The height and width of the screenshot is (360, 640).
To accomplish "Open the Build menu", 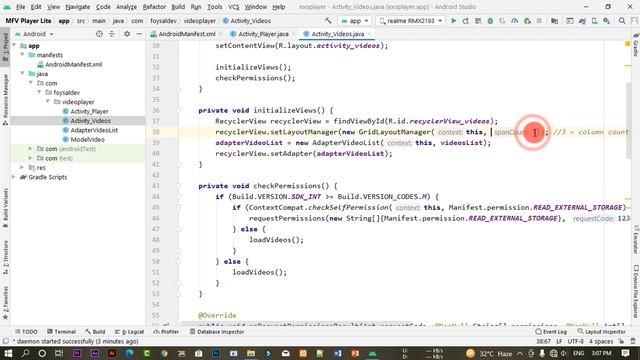I will [178, 7].
